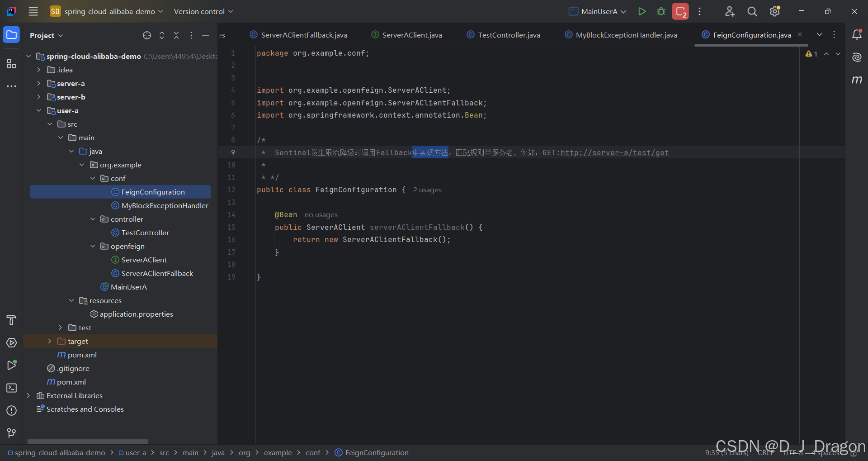
Task: Expand the .idea folder
Action: point(39,70)
